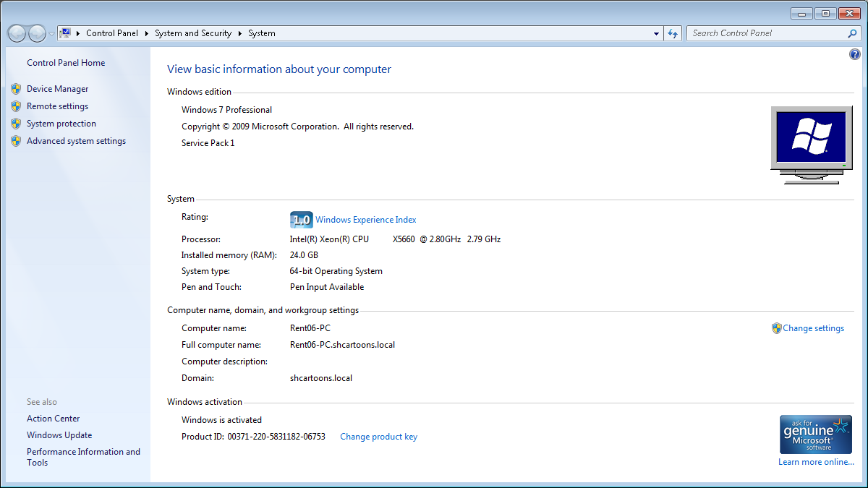868x488 pixels.
Task: Maximize the System window
Action: pos(825,13)
